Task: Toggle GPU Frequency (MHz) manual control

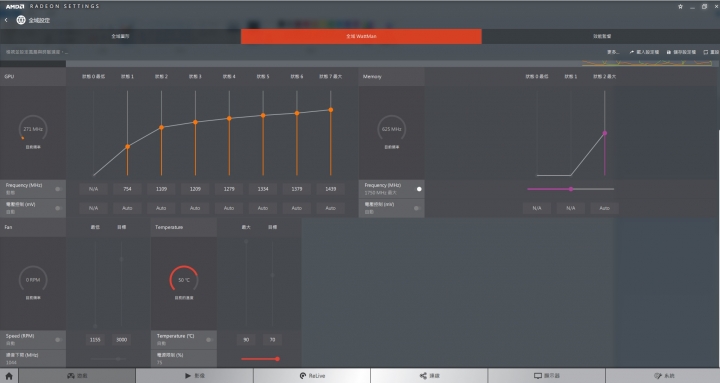Action: tap(58, 189)
